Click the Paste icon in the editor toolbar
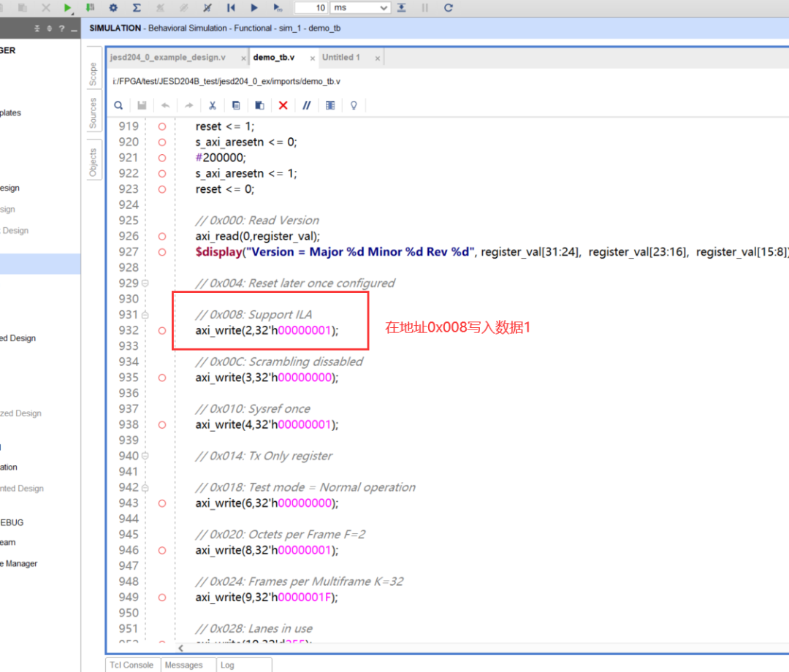 [x=259, y=105]
